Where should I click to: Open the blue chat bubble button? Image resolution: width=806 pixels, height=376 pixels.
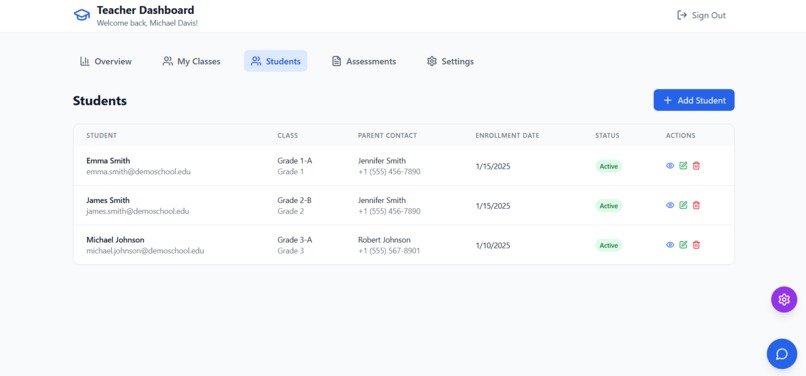coord(782,354)
